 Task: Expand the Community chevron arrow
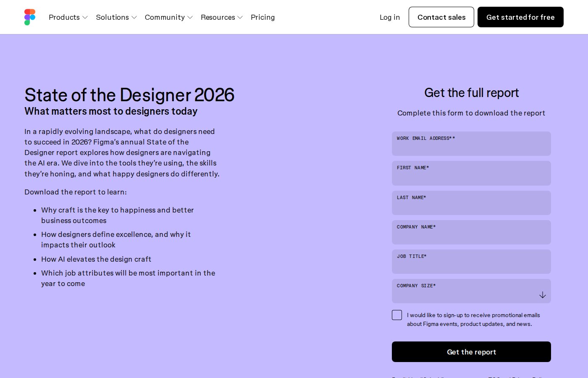(x=190, y=18)
